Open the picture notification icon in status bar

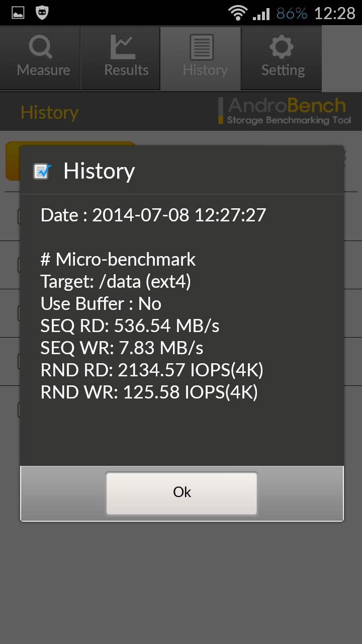(18, 13)
